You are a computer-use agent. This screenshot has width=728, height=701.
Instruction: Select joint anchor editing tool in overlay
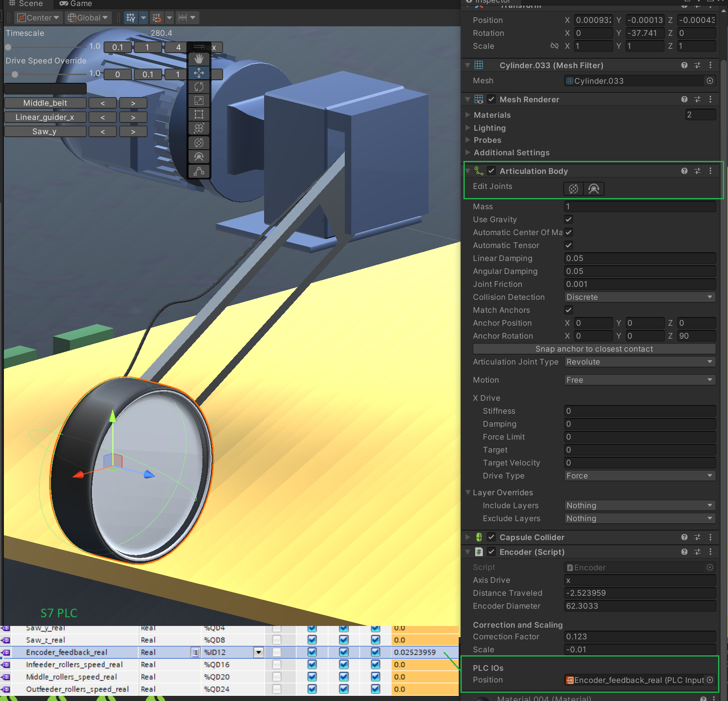[x=199, y=157]
